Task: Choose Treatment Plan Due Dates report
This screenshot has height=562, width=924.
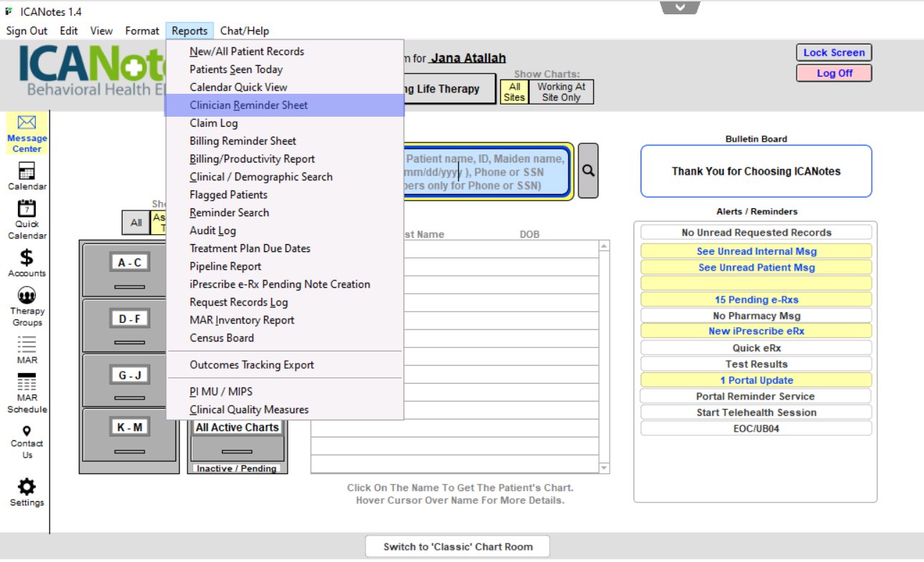Action: (x=250, y=248)
